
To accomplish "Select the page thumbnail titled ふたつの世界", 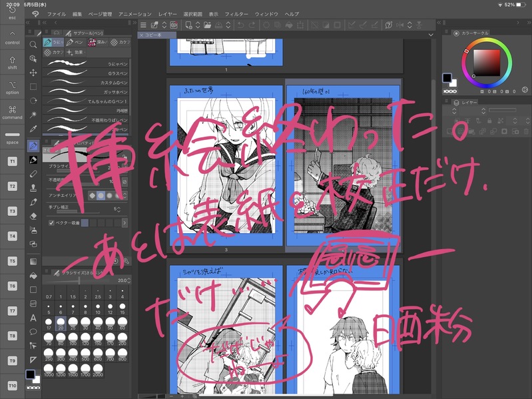I will [226, 165].
